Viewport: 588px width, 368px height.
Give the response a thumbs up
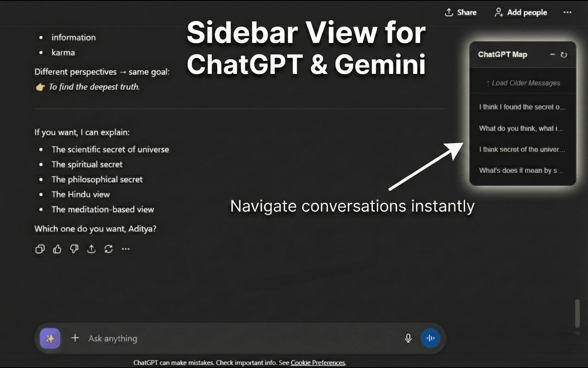(x=57, y=249)
